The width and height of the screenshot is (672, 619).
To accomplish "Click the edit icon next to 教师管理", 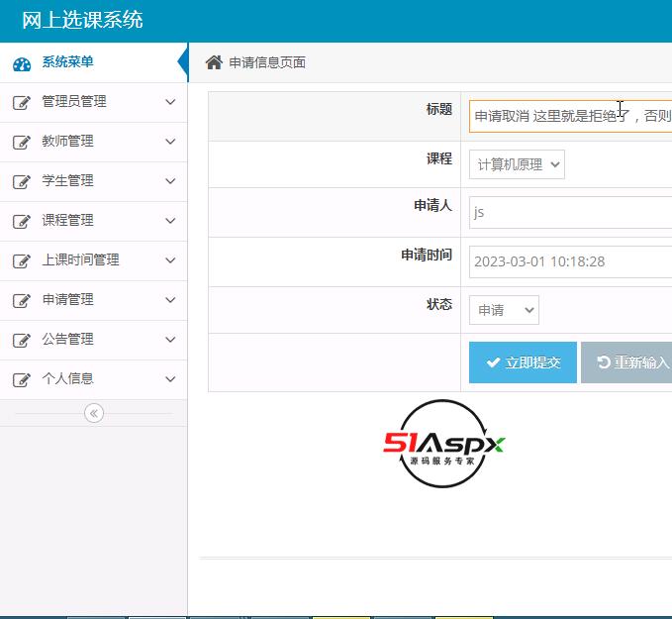I will coord(22,142).
